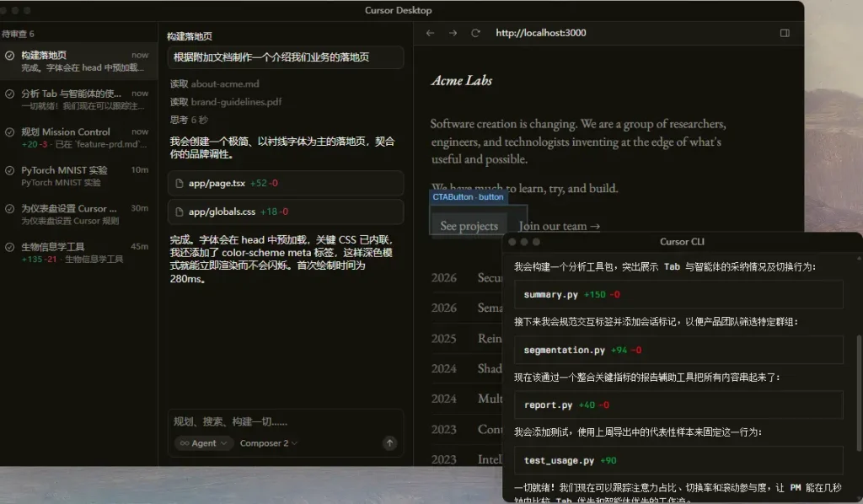
Task: Toggle the side panel layout icon
Action: (x=785, y=33)
